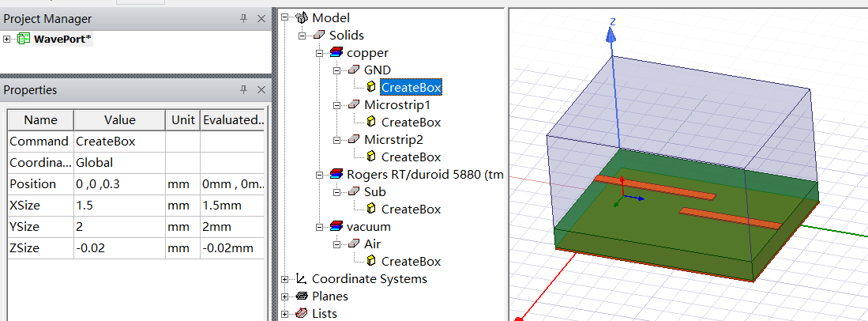Image resolution: width=868 pixels, height=321 pixels.
Task: Expand the Planes node
Action: click(x=285, y=296)
